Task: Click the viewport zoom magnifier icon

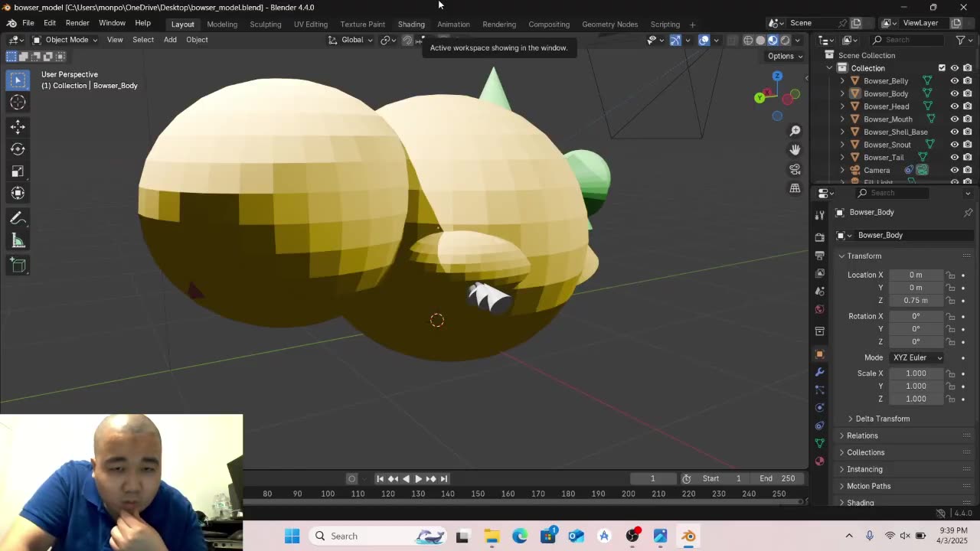Action: [795, 131]
